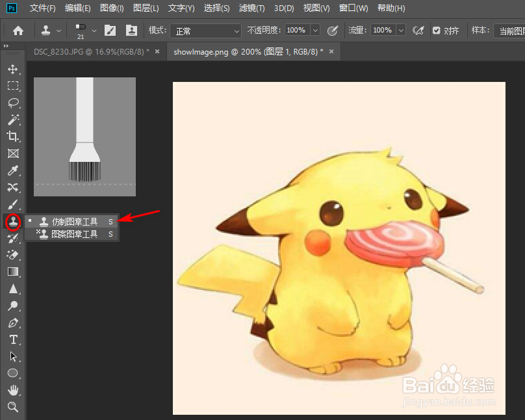Open the 滤镜(T) menu
The image size is (525, 420).
tap(252, 8)
